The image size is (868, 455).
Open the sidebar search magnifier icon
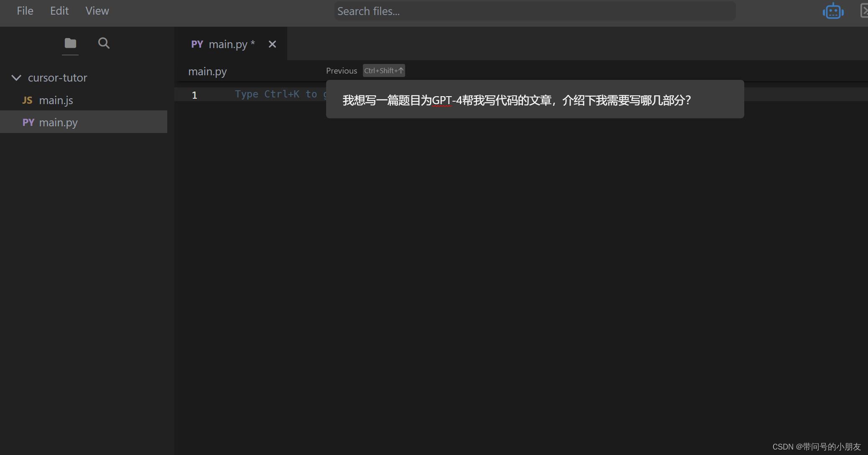point(104,43)
